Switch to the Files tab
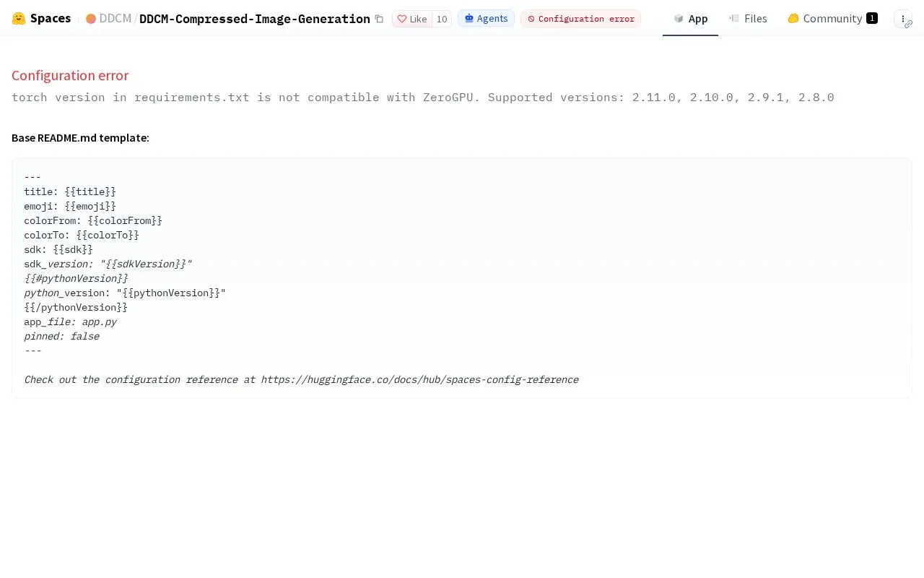The image size is (924, 578). click(x=748, y=18)
